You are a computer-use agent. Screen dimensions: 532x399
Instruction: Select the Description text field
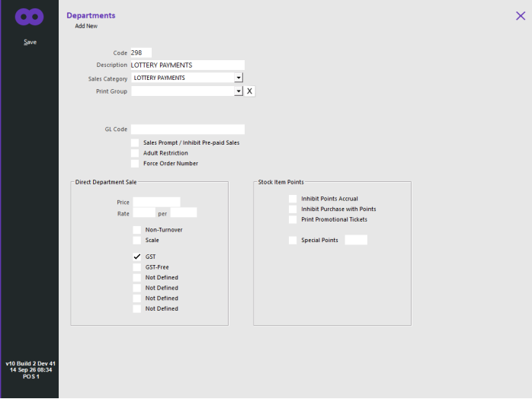(x=187, y=65)
